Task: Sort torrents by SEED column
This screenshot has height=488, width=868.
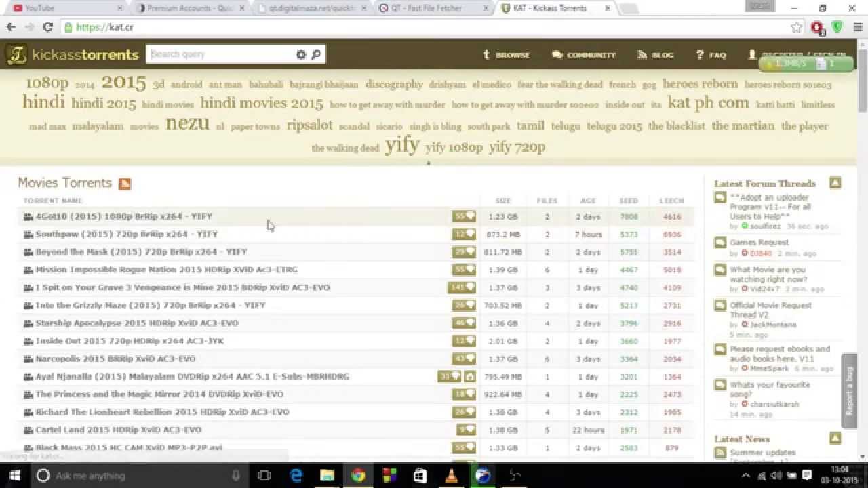Action: click(629, 201)
